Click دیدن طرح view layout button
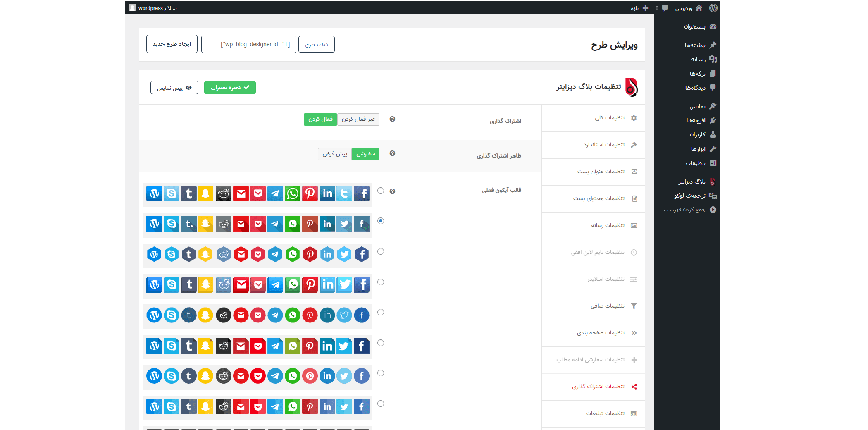 click(317, 44)
